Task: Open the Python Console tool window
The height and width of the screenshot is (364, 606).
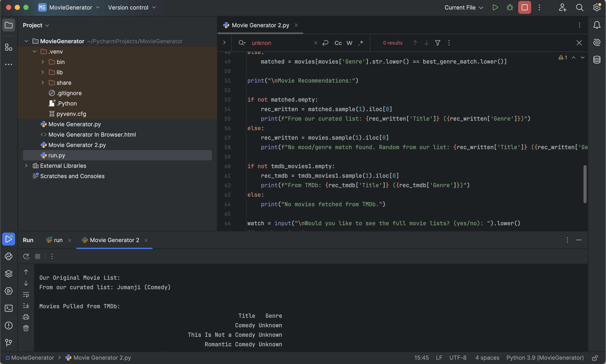Action: tap(9, 256)
